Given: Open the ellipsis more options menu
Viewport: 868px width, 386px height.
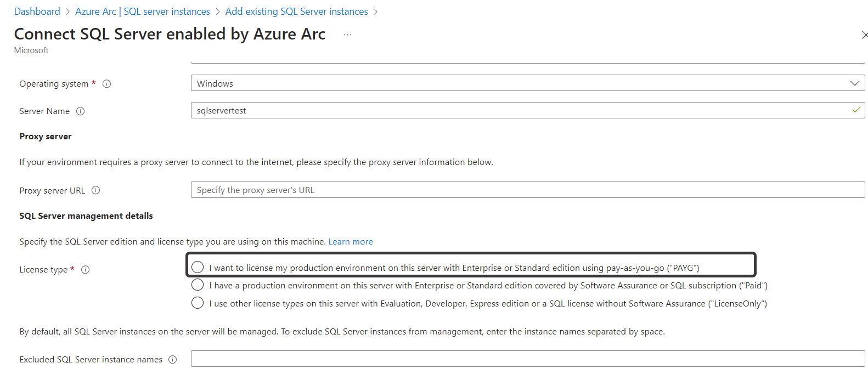Looking at the screenshot, I should click(347, 35).
